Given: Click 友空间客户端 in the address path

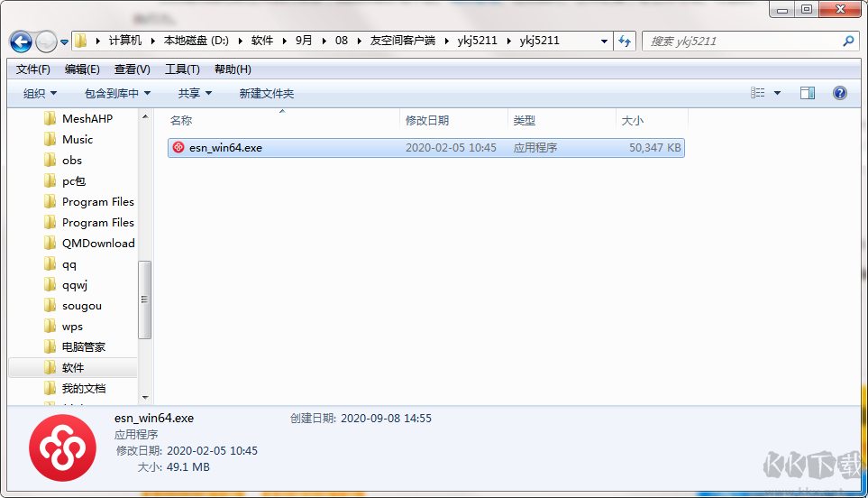Looking at the screenshot, I should [402, 41].
